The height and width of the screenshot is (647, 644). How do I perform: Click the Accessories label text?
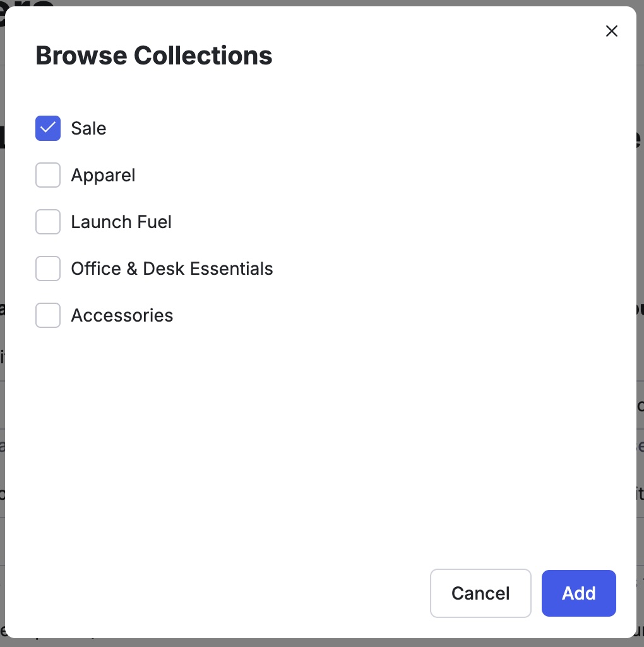tap(122, 315)
